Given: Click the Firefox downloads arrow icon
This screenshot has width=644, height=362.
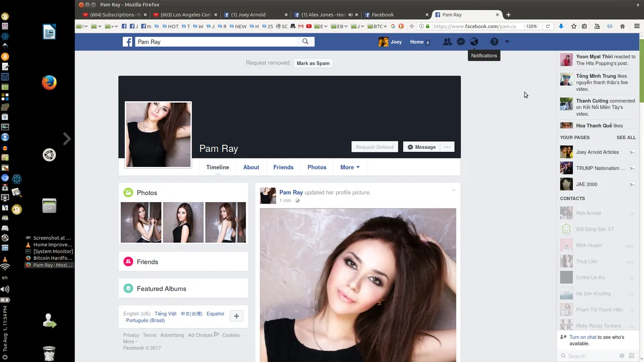Looking at the screenshot, I should click(561, 26).
